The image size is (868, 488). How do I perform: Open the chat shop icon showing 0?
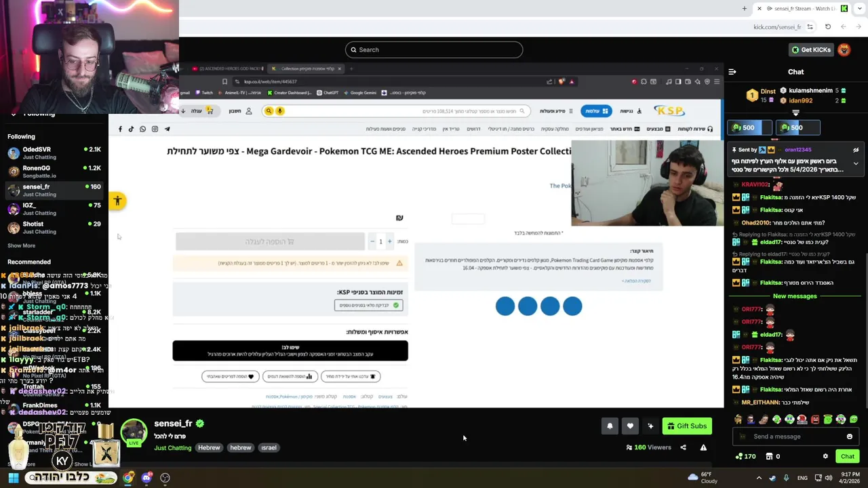[772, 456]
